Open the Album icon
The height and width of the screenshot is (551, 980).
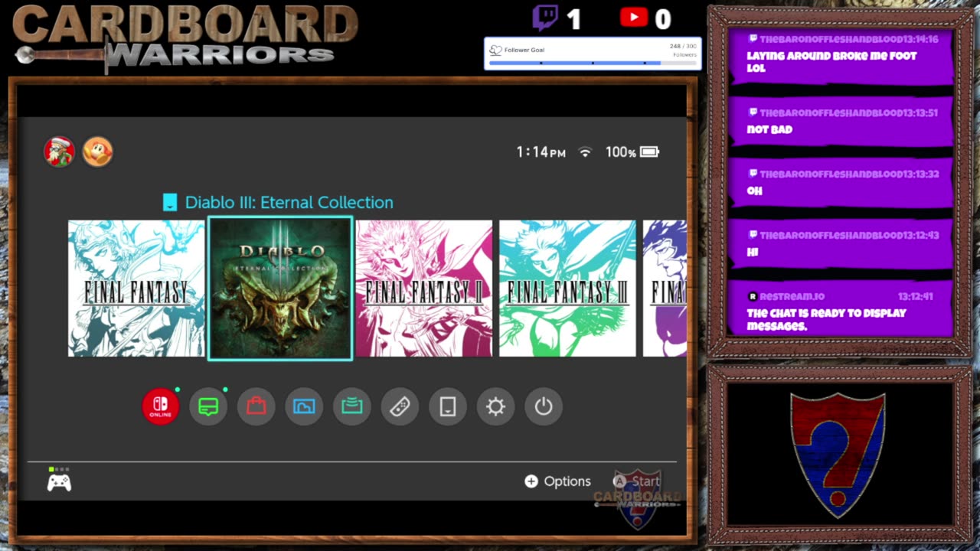tap(304, 406)
